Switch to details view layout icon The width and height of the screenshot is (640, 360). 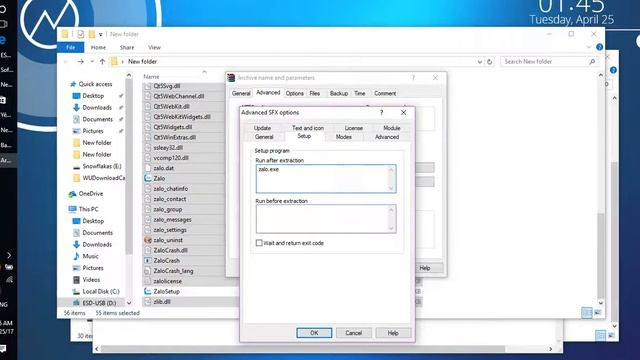[587, 313]
